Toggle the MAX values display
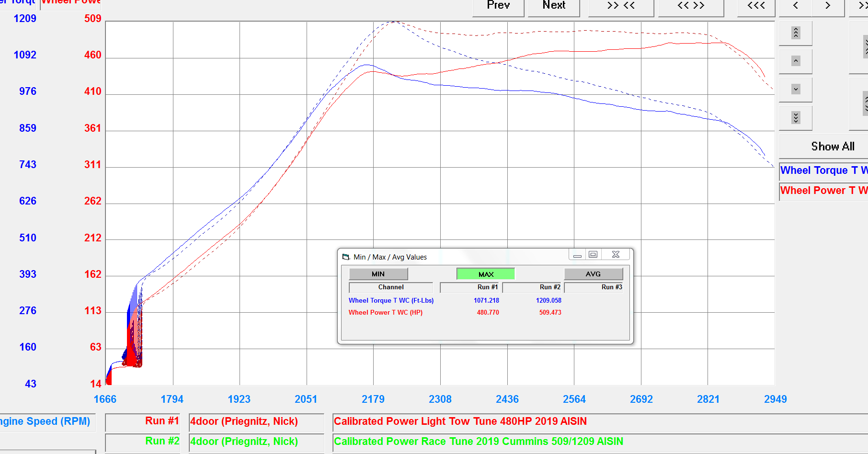Viewport: 868px width, 454px height. [485, 273]
